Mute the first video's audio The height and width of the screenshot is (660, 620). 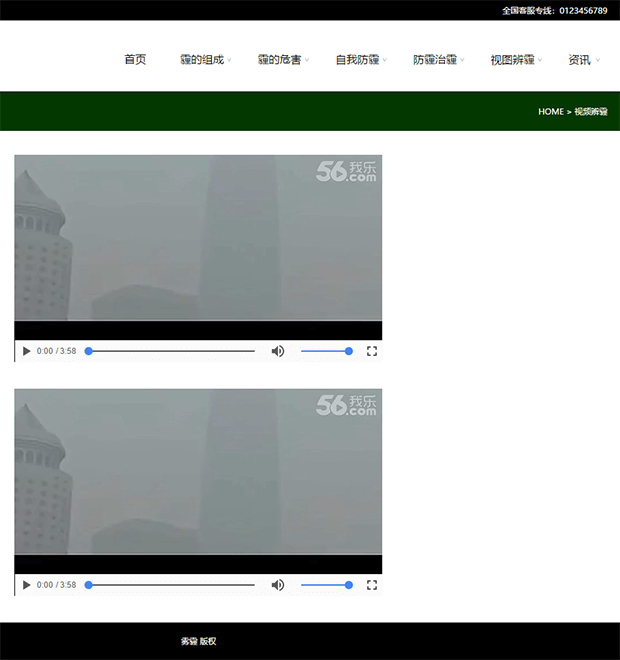pos(278,351)
